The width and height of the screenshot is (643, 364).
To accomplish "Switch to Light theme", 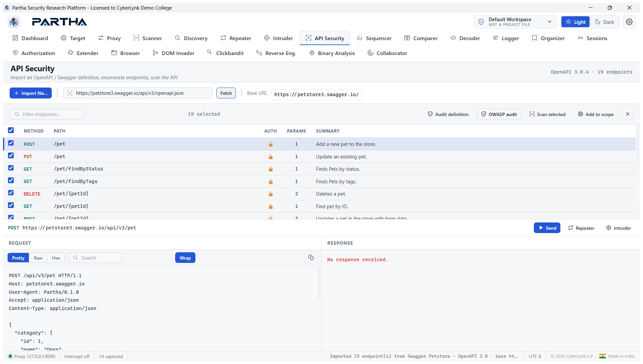I will [575, 22].
